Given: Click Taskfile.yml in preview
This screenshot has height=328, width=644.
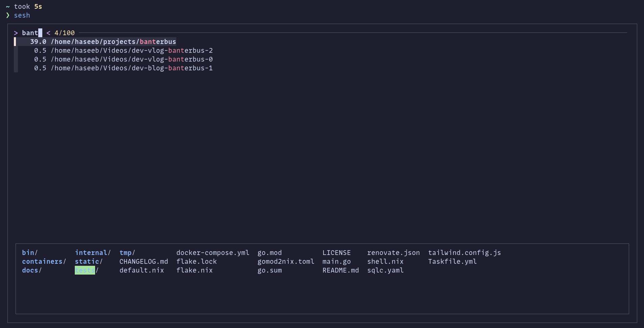Looking at the screenshot, I should (x=452, y=261).
